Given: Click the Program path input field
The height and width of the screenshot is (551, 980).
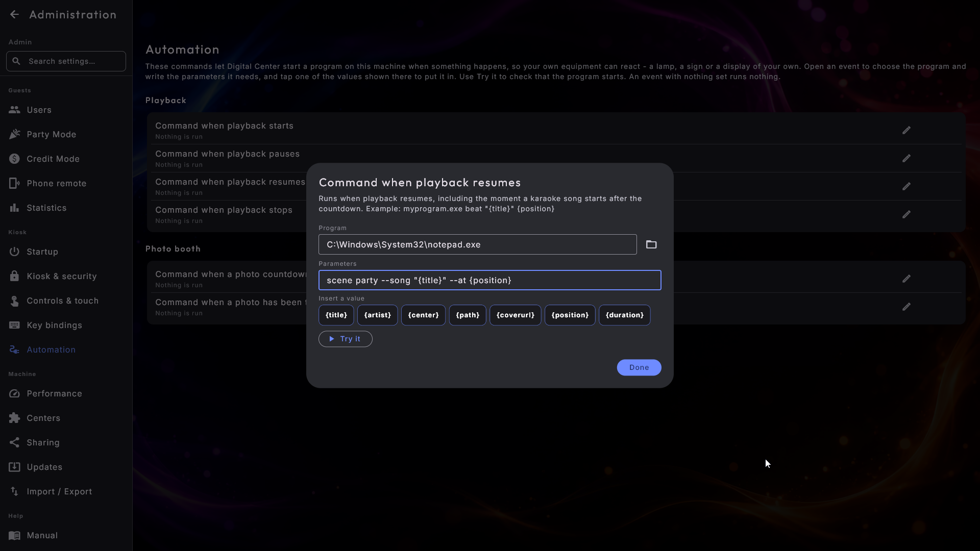Looking at the screenshot, I should pyautogui.click(x=478, y=244).
